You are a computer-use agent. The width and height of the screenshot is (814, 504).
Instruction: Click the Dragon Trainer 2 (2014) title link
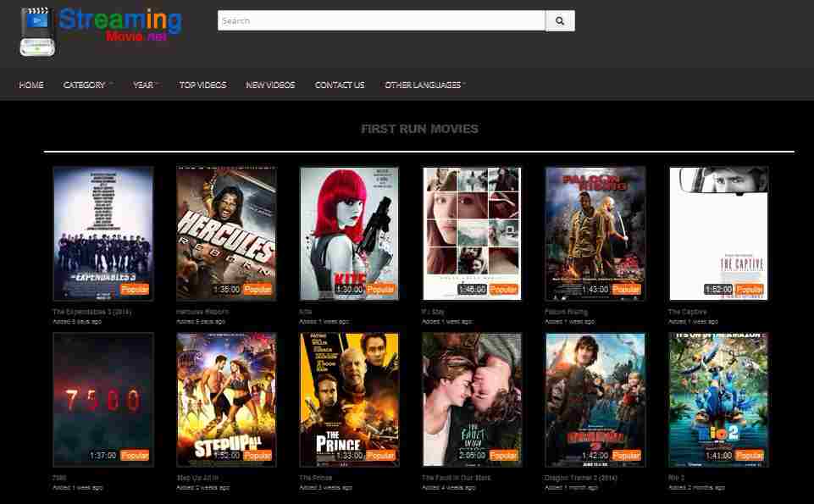point(580,478)
